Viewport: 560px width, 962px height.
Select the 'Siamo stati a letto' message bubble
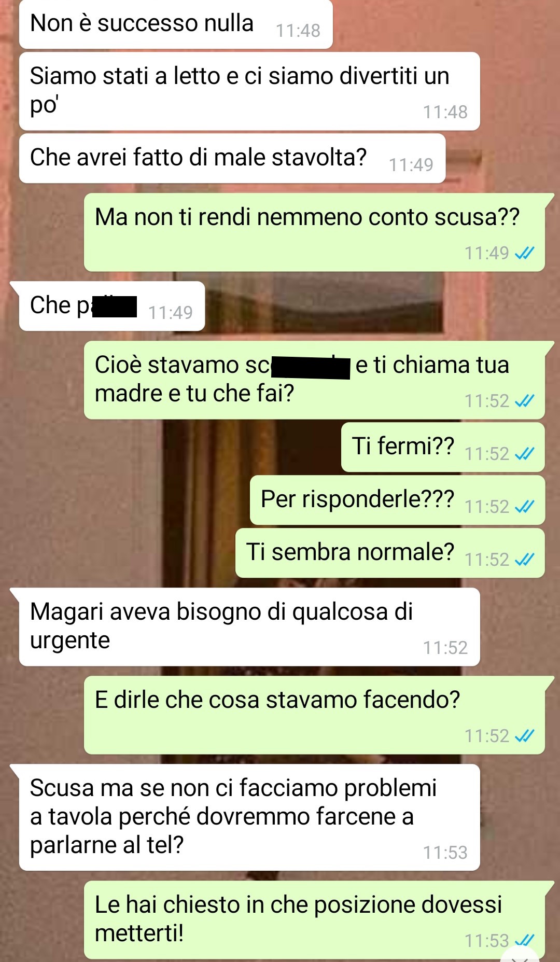click(249, 91)
